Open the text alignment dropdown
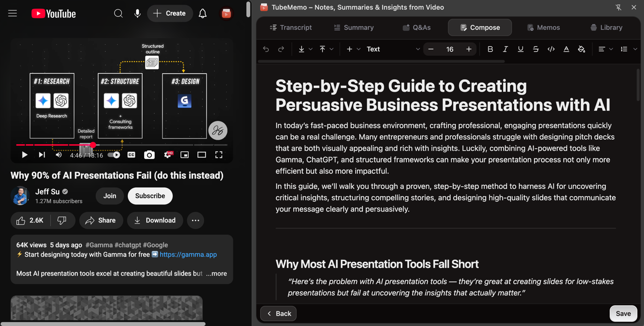Screen dimensions: 644x326 (605, 49)
